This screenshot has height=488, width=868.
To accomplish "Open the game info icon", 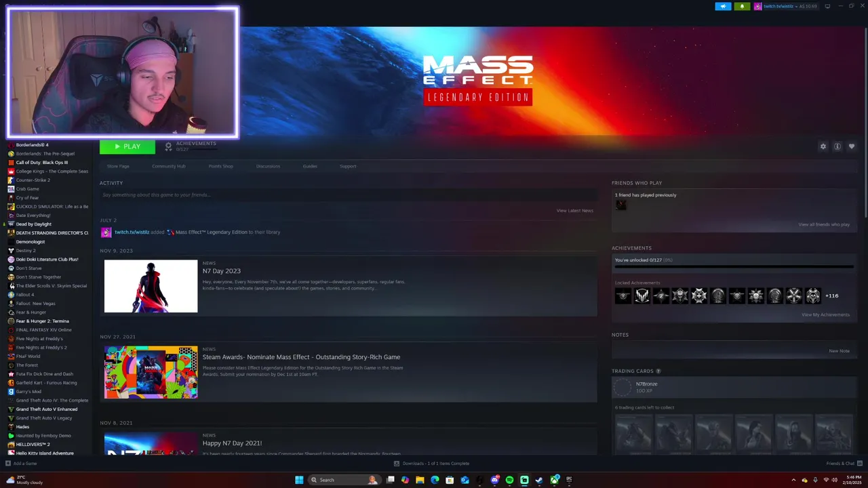I will 837,146.
